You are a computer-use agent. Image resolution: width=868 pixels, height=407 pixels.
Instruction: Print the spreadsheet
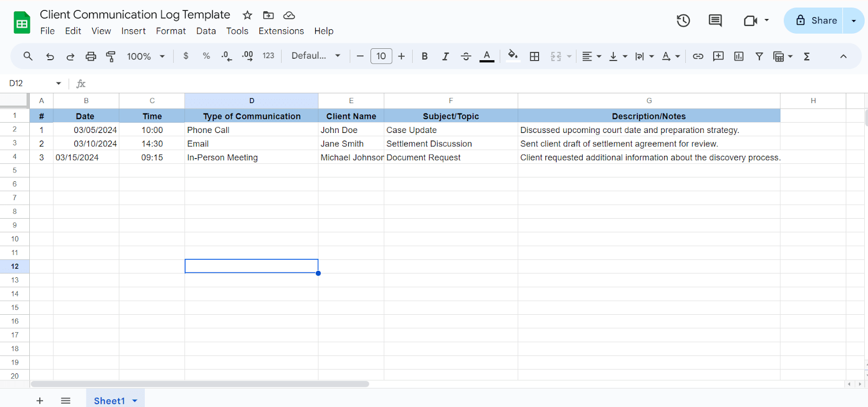point(91,56)
